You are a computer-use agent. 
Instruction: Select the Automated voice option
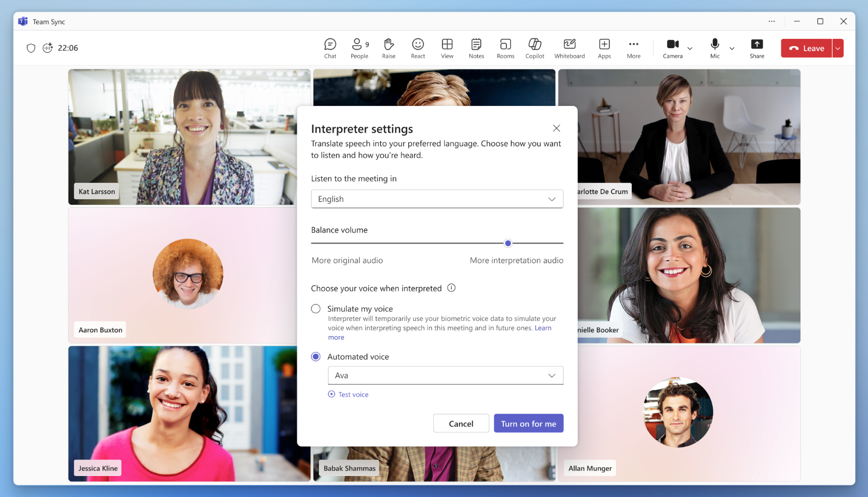tap(316, 357)
